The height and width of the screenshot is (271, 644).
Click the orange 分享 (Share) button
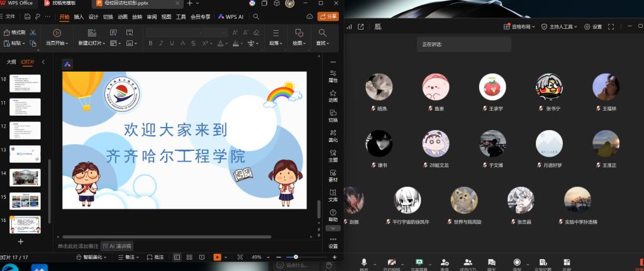click(x=328, y=16)
